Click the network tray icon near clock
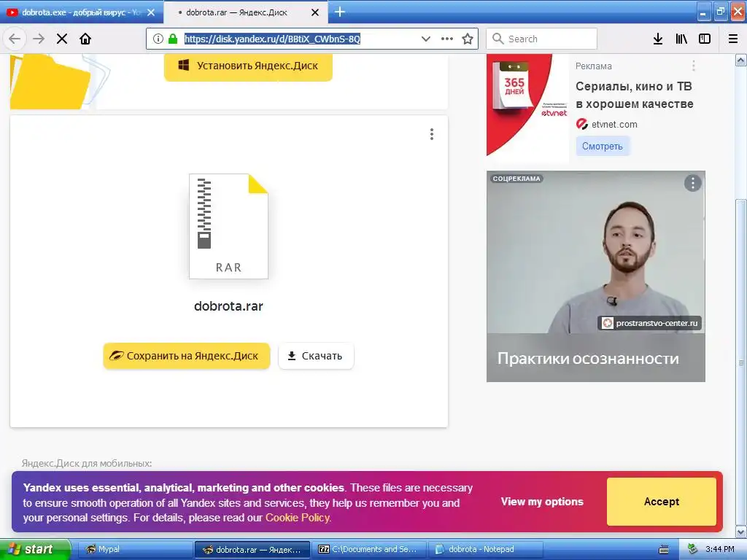 (693, 549)
